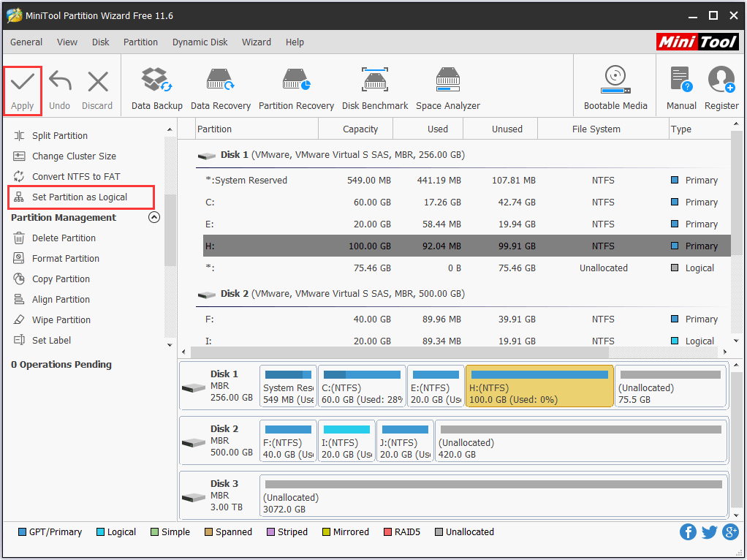This screenshot has width=747, height=560.
Task: Click E:(NTFS) block in disk map
Action: click(436, 386)
